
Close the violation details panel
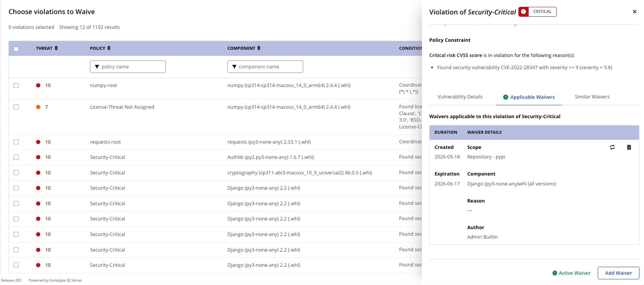coord(635,12)
